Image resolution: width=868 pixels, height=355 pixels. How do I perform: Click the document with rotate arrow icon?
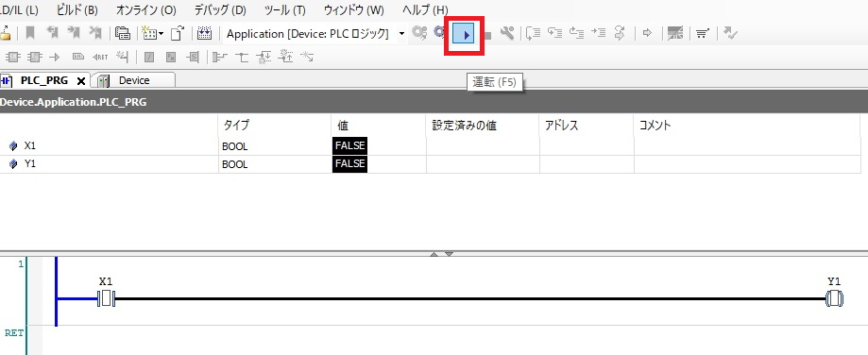click(x=177, y=34)
